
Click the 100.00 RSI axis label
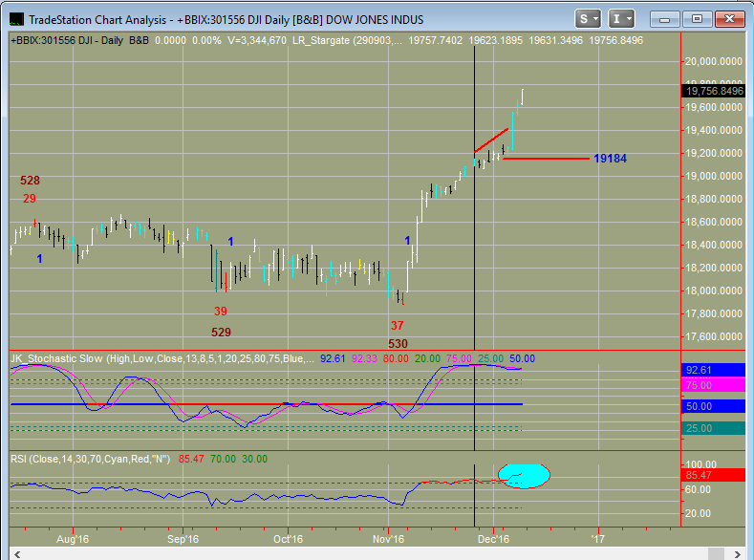[x=700, y=464]
